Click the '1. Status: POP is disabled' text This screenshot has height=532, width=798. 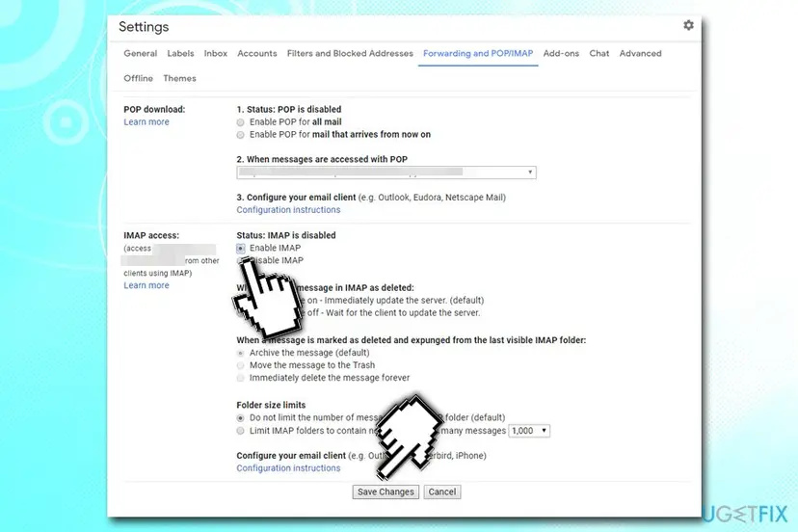pyautogui.click(x=288, y=109)
